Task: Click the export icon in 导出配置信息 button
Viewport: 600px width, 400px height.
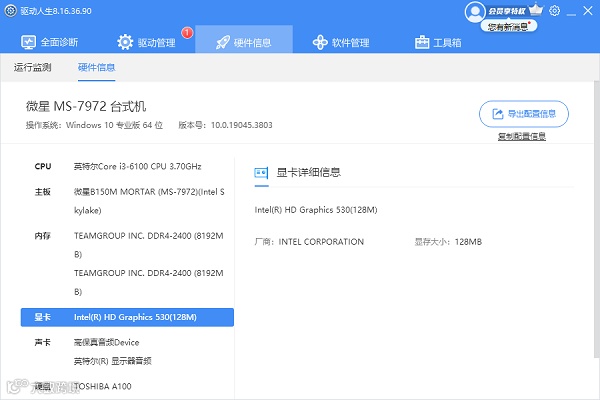Action: [497, 114]
